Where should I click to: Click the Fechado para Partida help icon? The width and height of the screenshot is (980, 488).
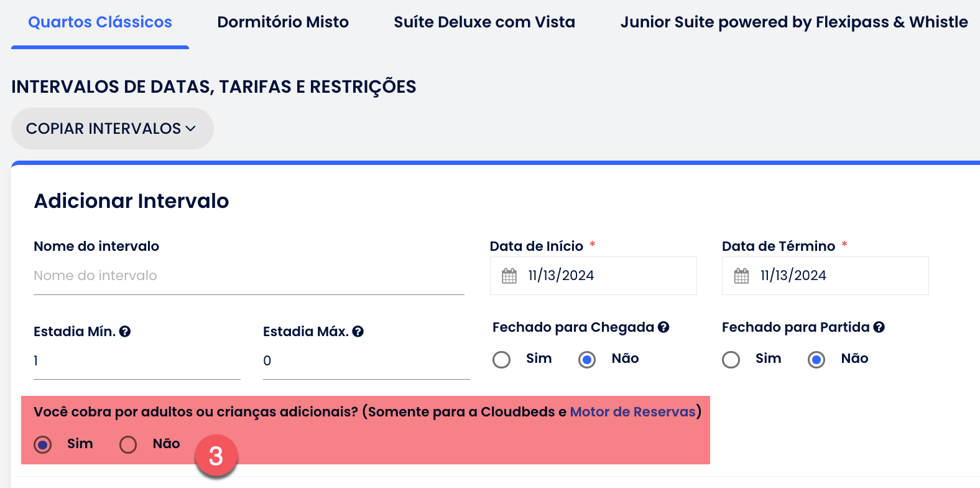(879, 327)
